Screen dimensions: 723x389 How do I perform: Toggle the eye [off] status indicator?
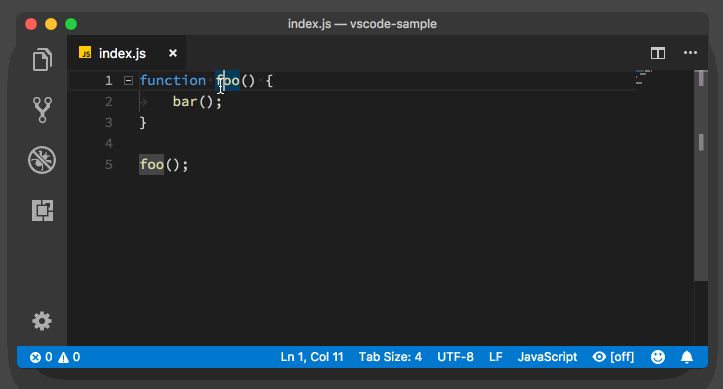click(613, 357)
